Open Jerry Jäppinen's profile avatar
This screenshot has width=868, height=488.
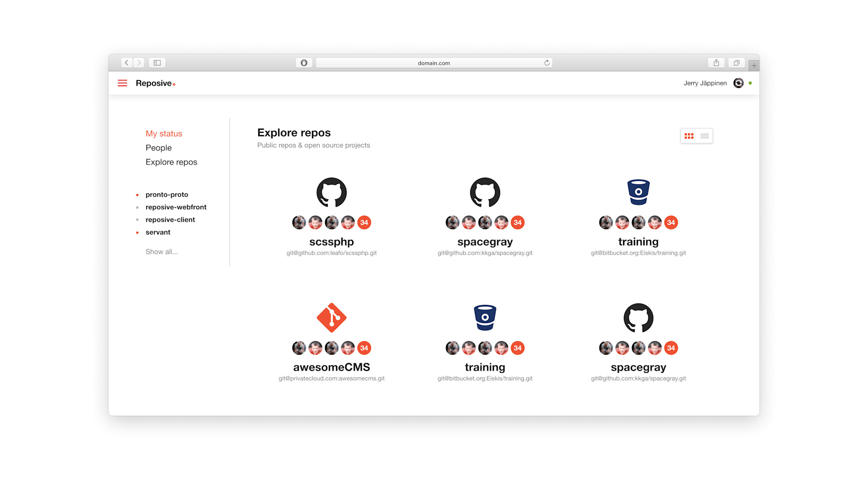pyautogui.click(x=738, y=83)
